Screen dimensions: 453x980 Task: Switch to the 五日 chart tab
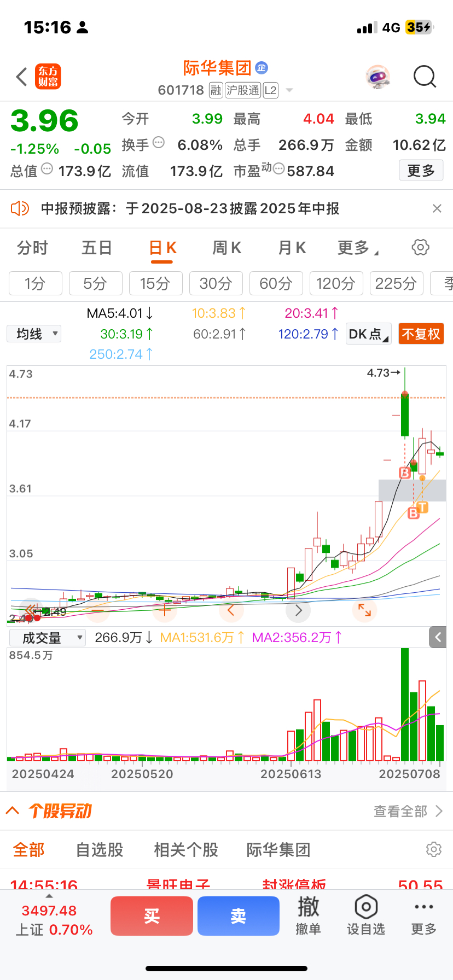[97, 248]
